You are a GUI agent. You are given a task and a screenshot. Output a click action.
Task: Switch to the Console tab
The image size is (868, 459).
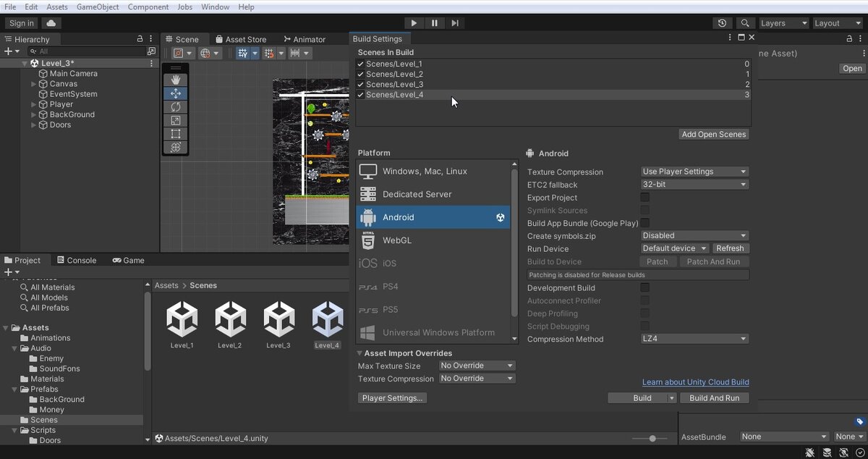76,261
